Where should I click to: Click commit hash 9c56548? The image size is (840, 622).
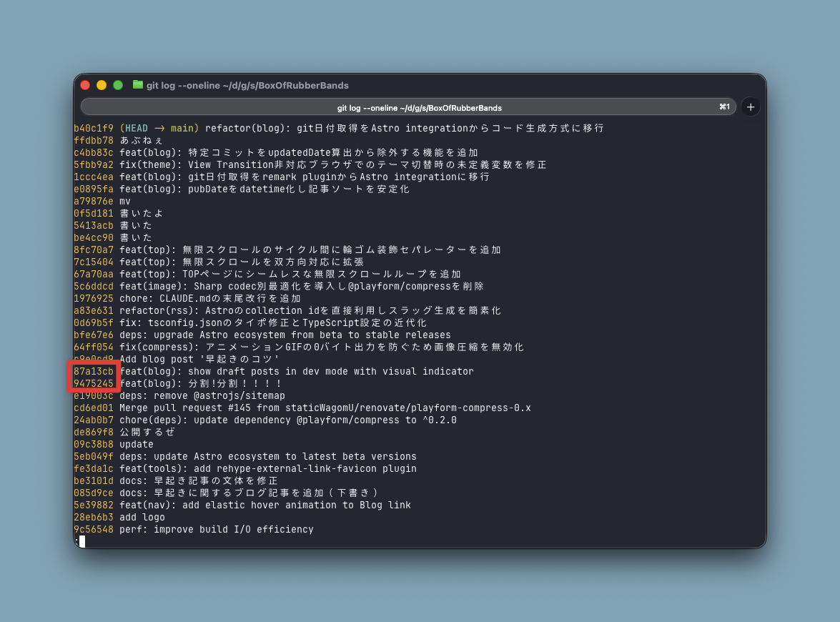(x=94, y=529)
